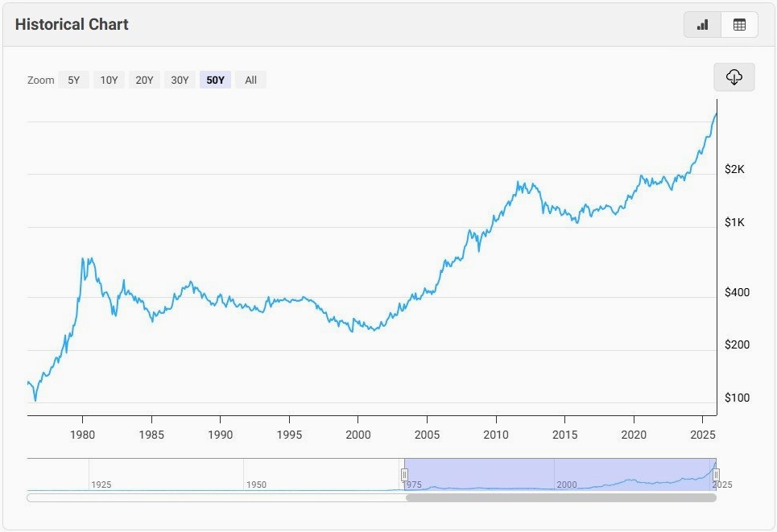Click the cloud download icon
This screenshot has height=532, width=777.
(734, 77)
